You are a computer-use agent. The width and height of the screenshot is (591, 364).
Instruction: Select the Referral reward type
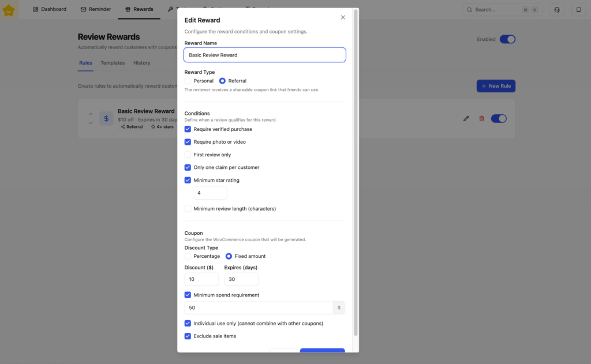(222, 81)
